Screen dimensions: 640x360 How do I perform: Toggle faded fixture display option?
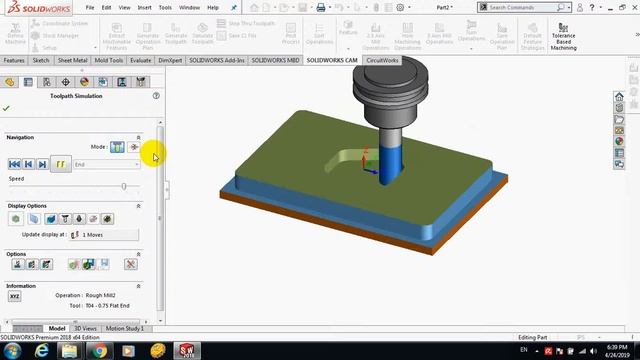(93, 219)
